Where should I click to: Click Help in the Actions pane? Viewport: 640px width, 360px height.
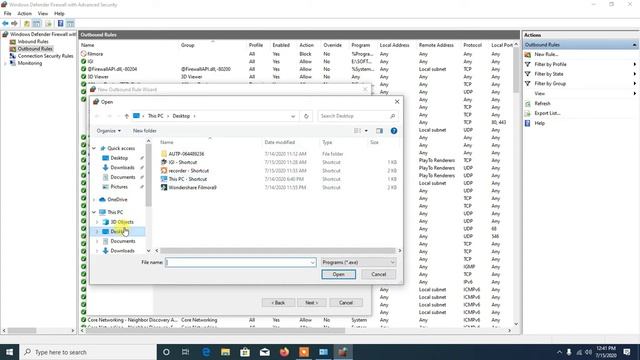539,123
